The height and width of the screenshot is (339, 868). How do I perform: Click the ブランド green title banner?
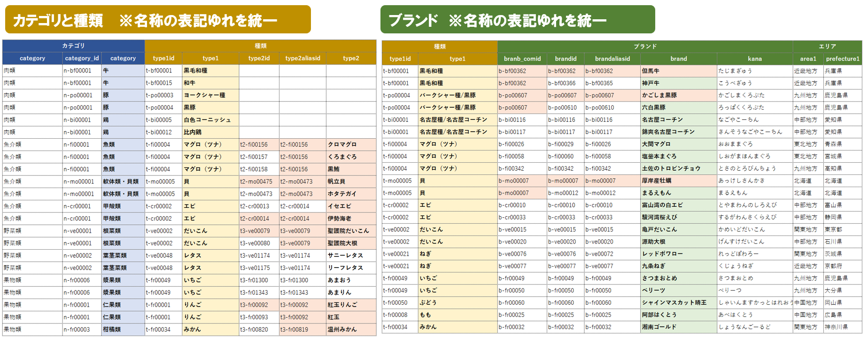tap(518, 19)
